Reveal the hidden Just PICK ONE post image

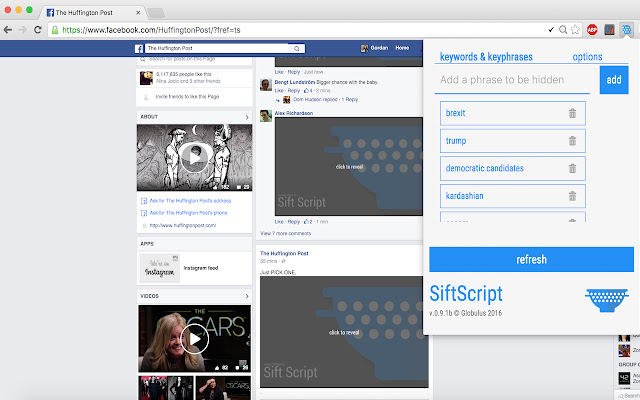[x=344, y=332]
